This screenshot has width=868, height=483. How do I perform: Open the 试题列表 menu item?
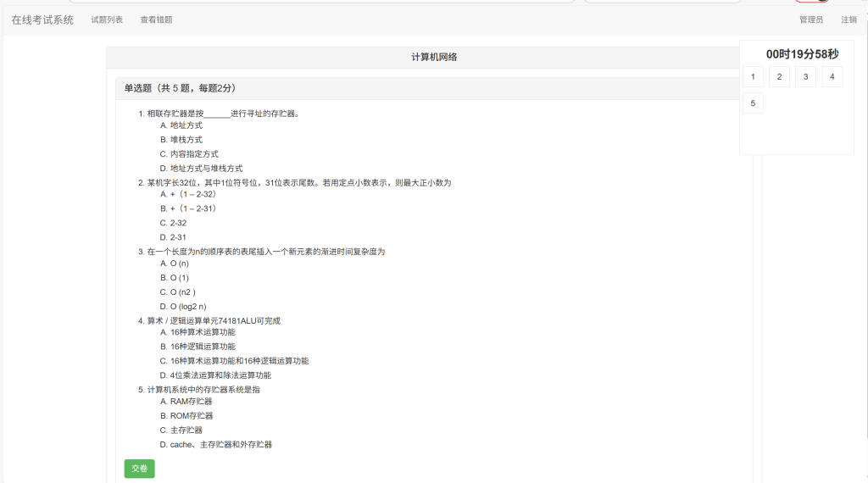click(x=107, y=20)
